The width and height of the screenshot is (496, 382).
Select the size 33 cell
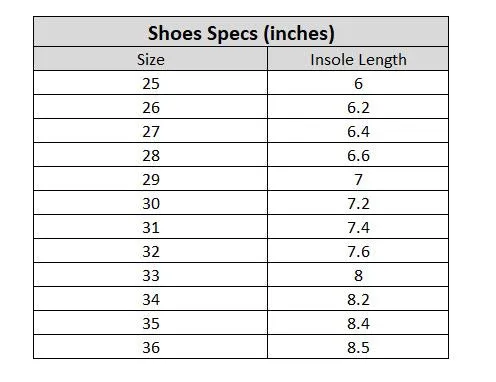pyautogui.click(x=151, y=275)
